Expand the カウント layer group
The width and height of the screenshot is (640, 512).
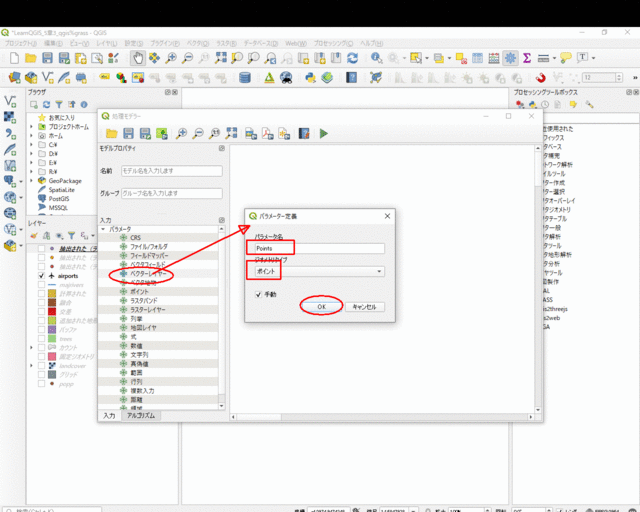pos(31,347)
